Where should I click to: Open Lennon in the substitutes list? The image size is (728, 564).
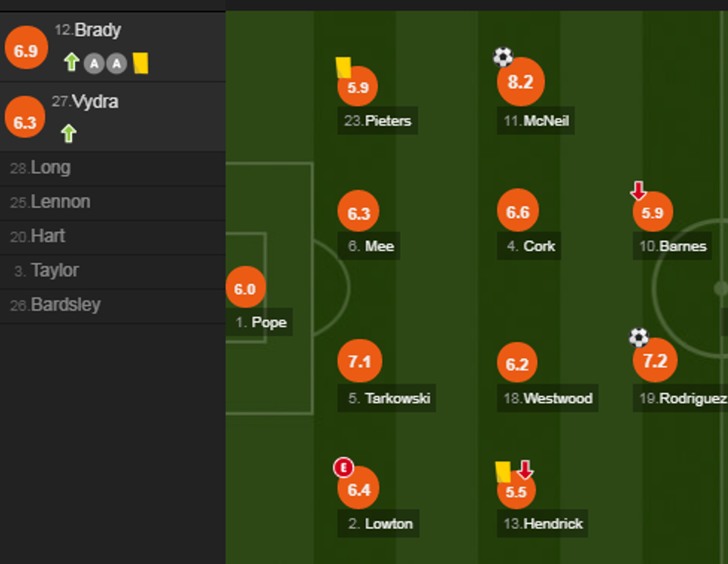click(59, 202)
